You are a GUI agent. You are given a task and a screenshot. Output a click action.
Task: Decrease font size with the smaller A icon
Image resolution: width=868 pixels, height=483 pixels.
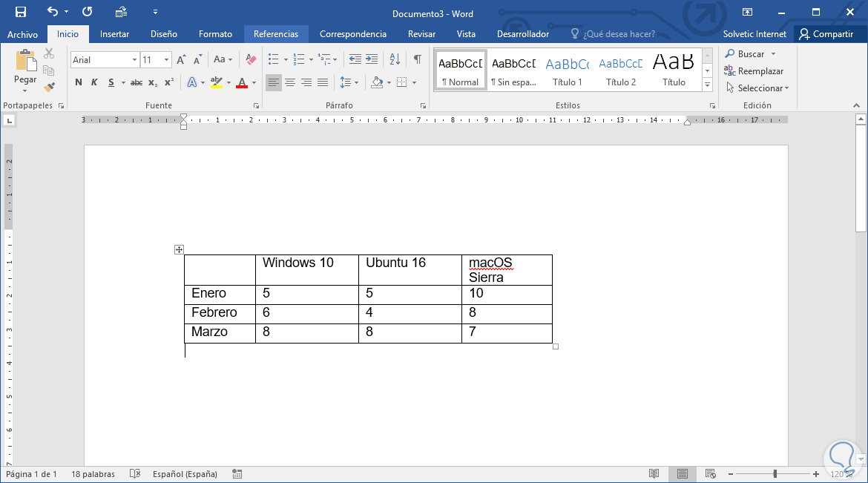point(197,60)
